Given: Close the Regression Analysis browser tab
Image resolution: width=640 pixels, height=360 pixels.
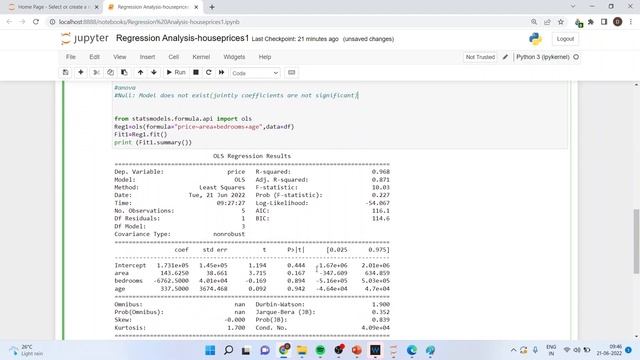Looking at the screenshot, I should point(196,7).
